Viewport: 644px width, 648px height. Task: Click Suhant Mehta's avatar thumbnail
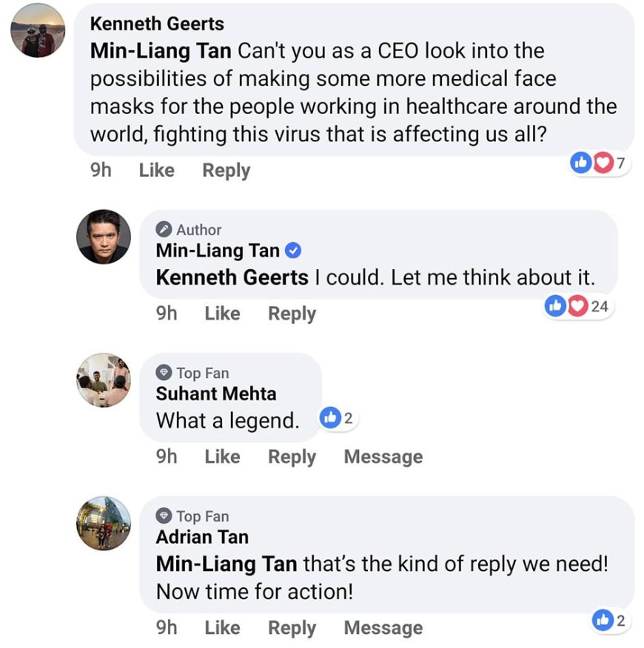tap(104, 379)
